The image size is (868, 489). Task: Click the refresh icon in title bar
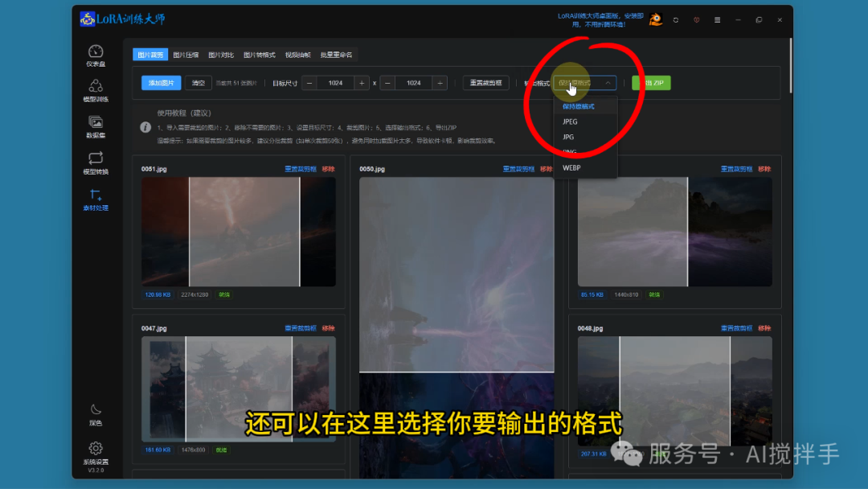pyautogui.click(x=676, y=20)
